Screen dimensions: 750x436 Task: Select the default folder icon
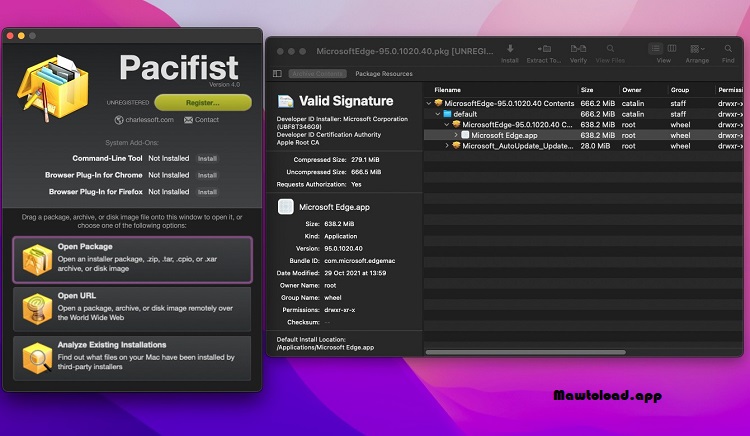click(447, 114)
